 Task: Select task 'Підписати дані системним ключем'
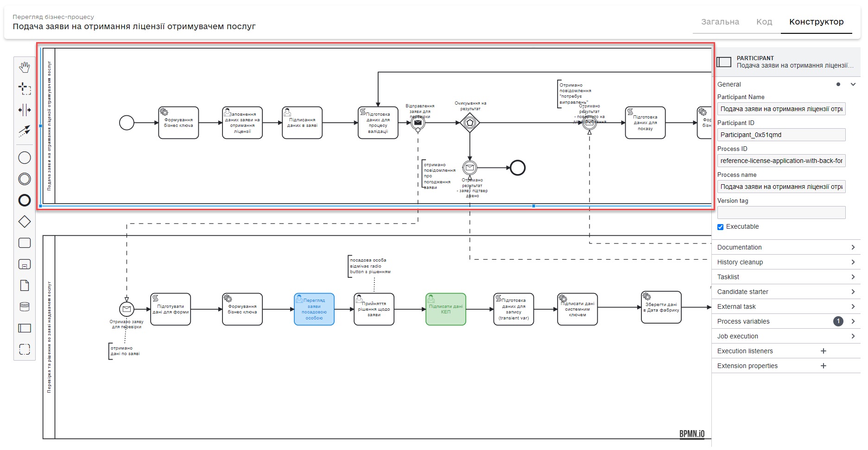tap(577, 309)
